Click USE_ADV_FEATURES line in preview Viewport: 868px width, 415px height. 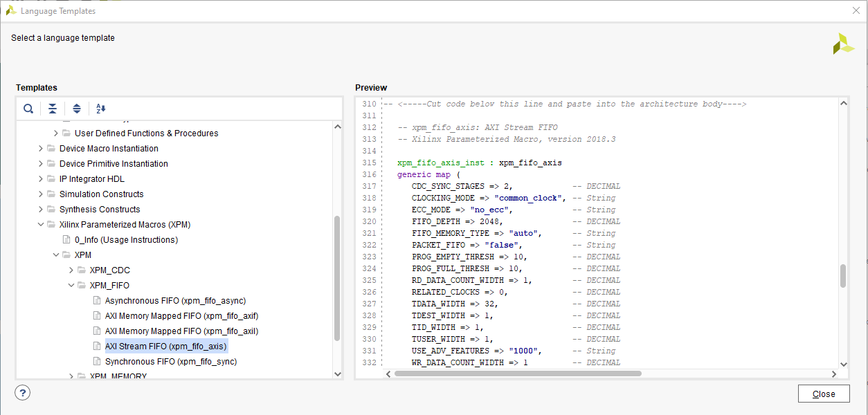tap(514, 351)
